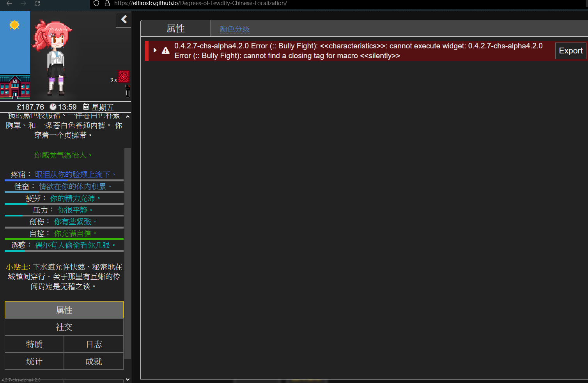Open the 统计 statistics button
The width and height of the screenshot is (588, 383).
[x=34, y=361]
